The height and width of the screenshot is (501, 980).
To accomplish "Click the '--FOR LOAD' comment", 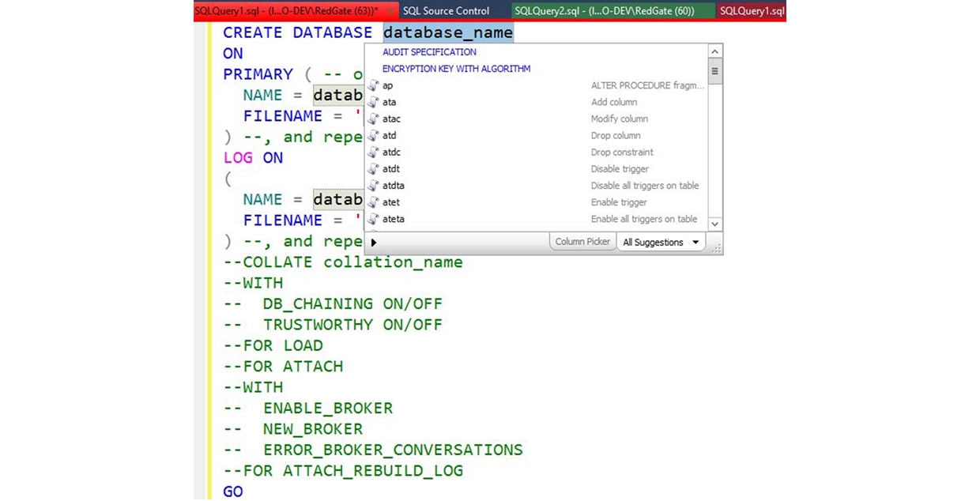I will [x=273, y=345].
